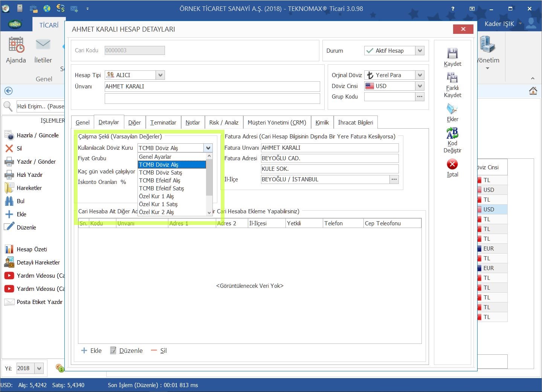Open İletiler mail icon
Viewport: 542px width, 392px height.
43,45
